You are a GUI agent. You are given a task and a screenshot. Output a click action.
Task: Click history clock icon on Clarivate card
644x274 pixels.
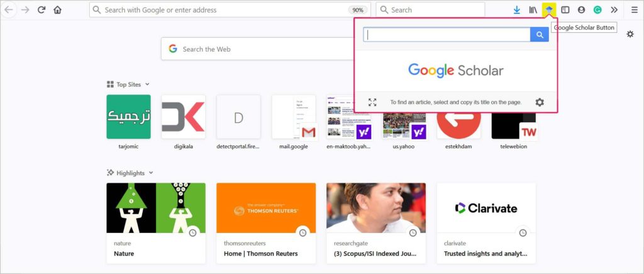523,233
